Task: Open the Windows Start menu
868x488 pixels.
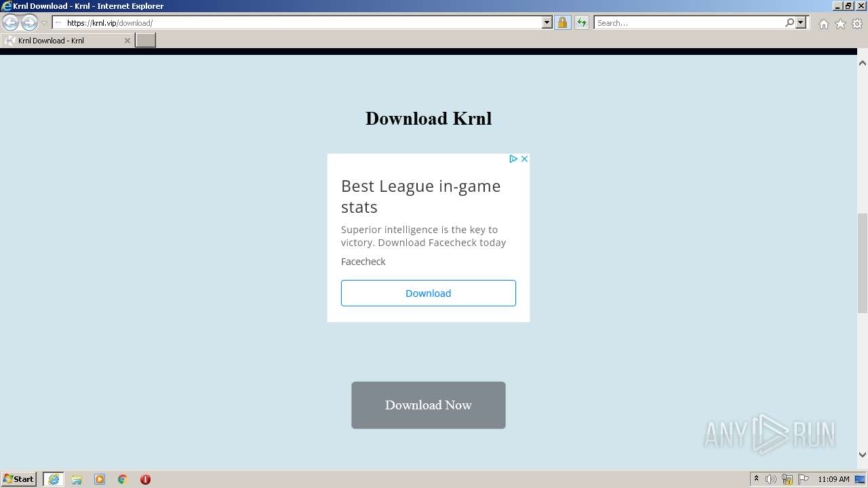Action: (19, 479)
